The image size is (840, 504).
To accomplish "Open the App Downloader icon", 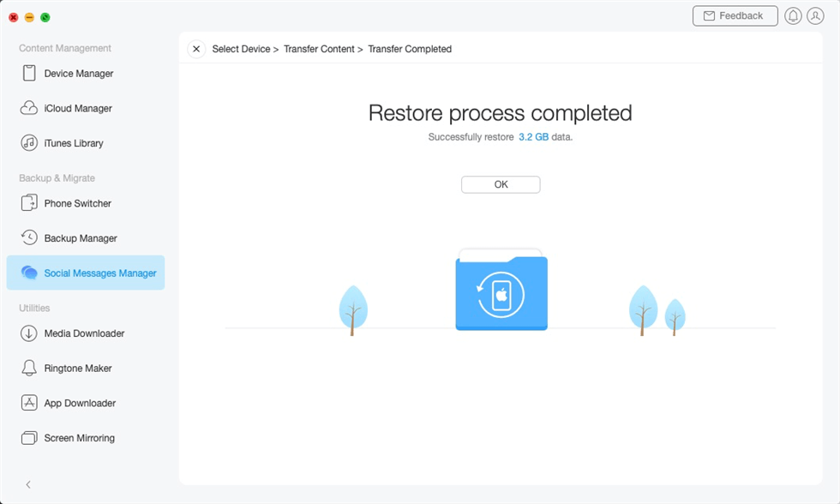I will click(x=29, y=403).
